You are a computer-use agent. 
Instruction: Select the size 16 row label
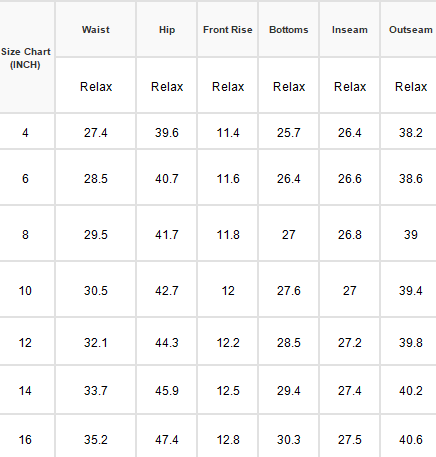25,440
